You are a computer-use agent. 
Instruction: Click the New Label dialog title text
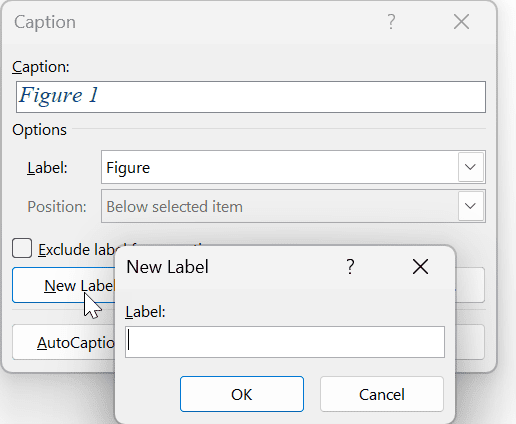coord(167,267)
